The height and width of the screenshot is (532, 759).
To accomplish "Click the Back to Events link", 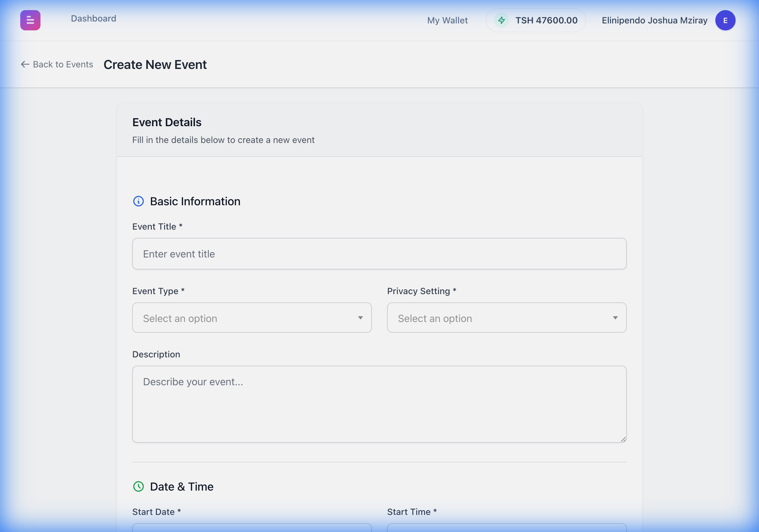I will (x=63, y=64).
